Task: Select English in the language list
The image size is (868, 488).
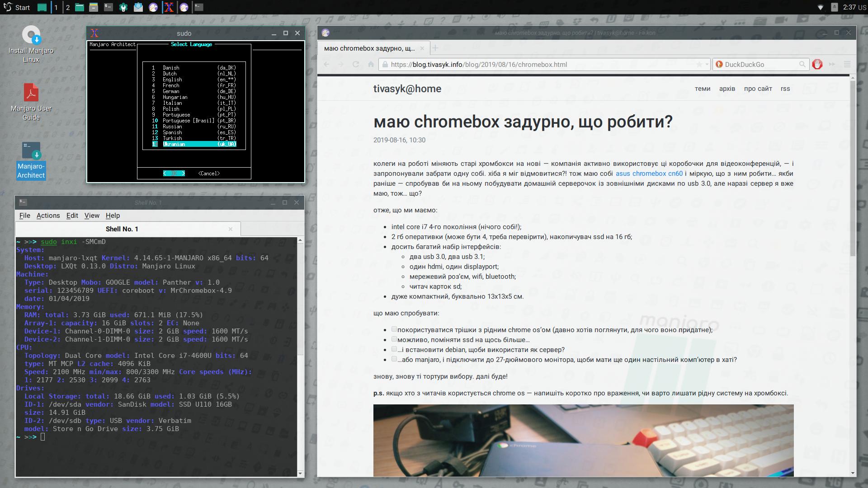Action: click(194, 80)
